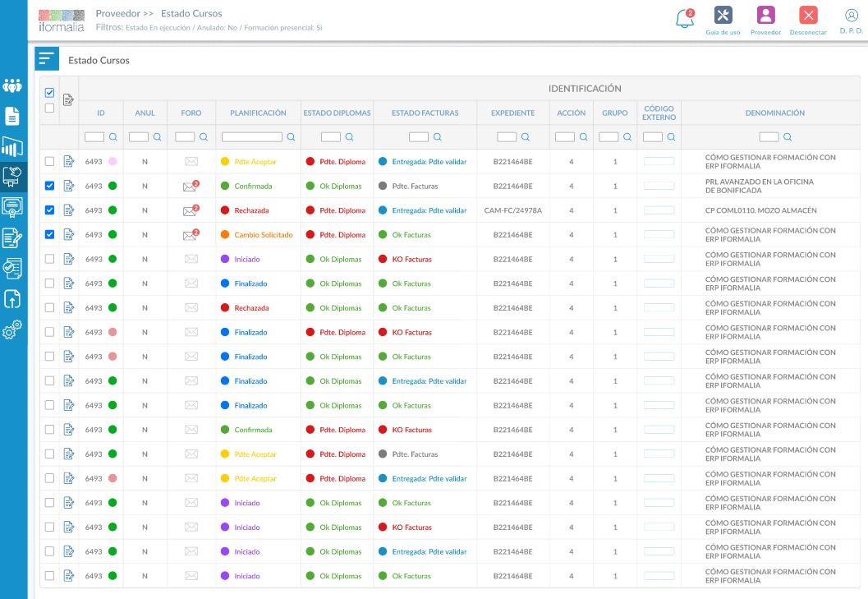Click the Desconectar red X icon

coord(808,15)
